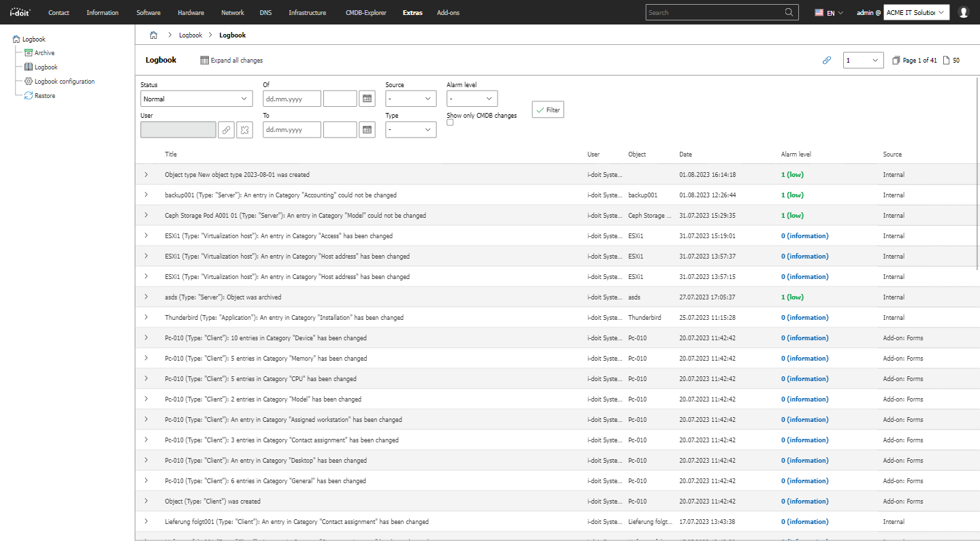This screenshot has width=980, height=541.
Task: Expand the backup001 Accounting entry row
Action: coord(146,195)
